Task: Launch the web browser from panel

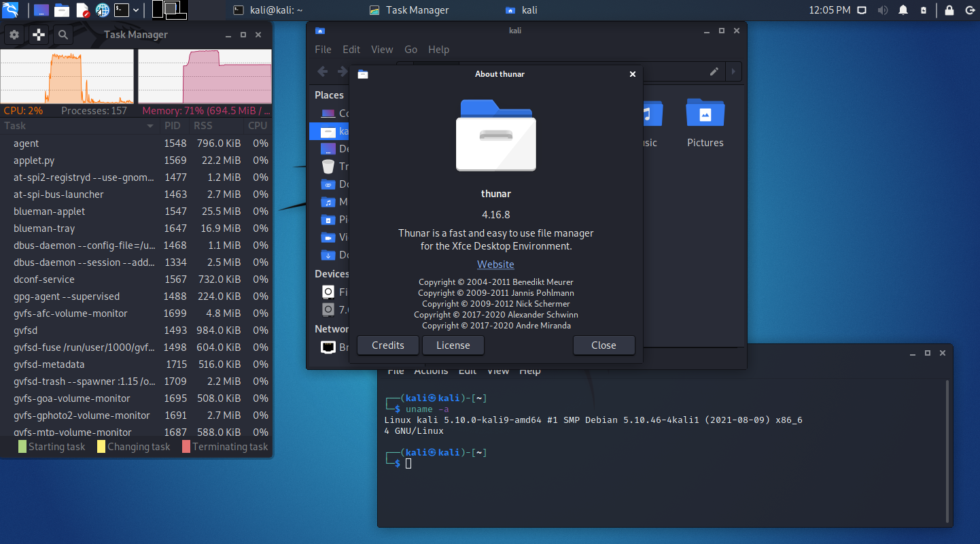Action: click(103, 10)
